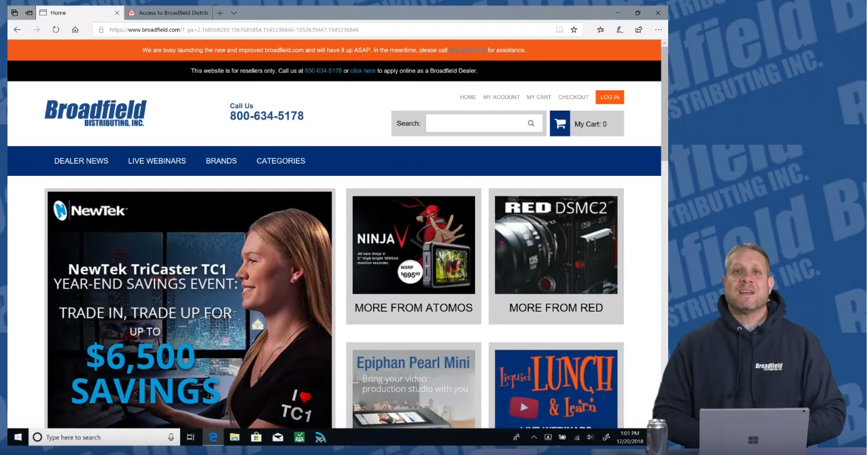Add page to favorites with star icon
This screenshot has height=455, width=868.
click(574, 30)
